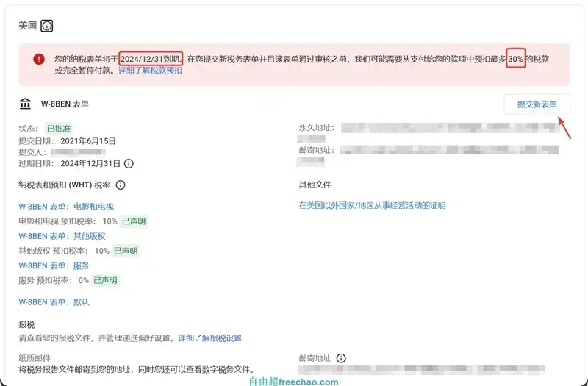This screenshot has height=386, width=588.
Task: Click the 其他文件 heading
Action: coord(315,185)
